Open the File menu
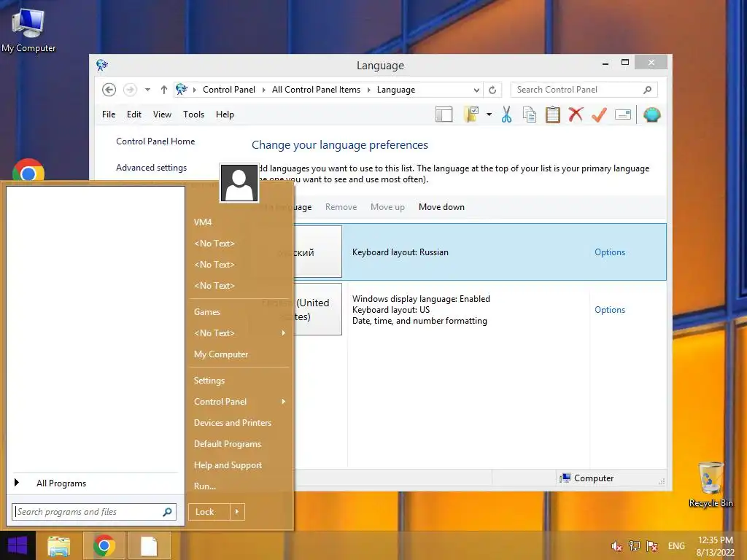The width and height of the screenshot is (747, 560). [109, 114]
